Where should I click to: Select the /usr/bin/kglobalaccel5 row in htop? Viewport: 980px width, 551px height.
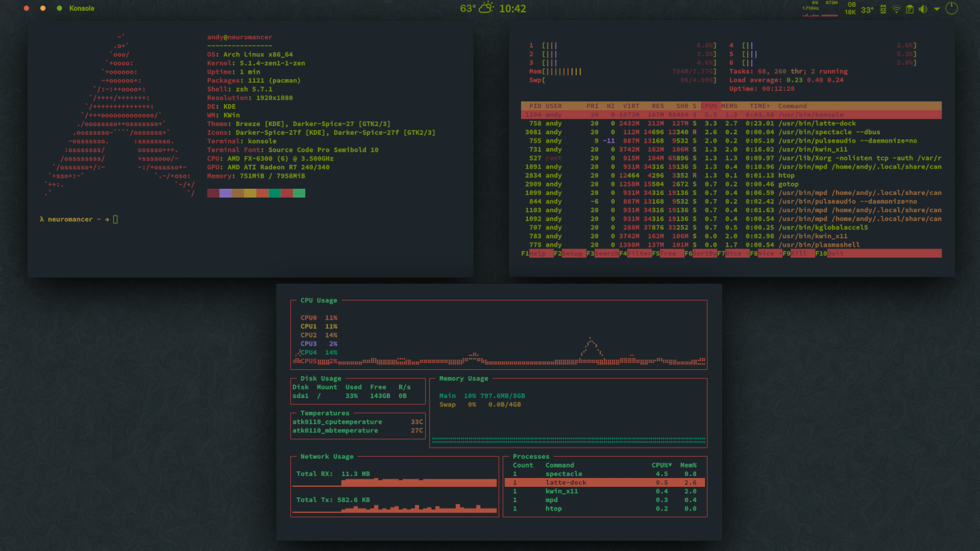731,227
